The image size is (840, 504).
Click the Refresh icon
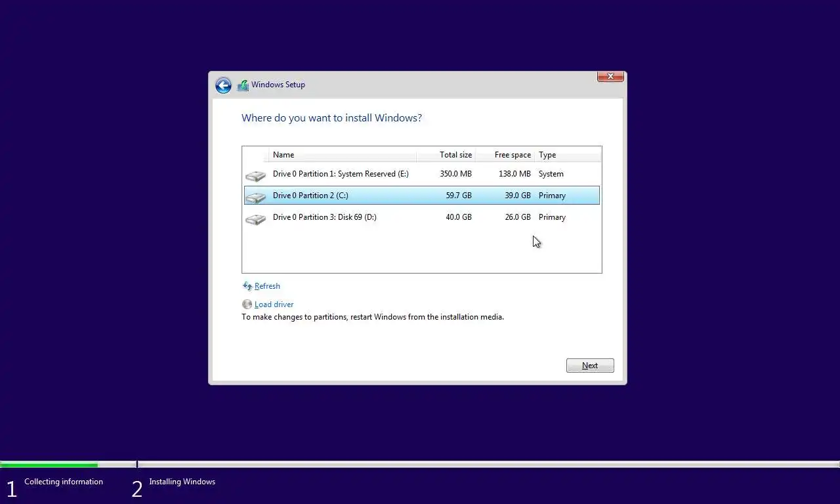click(x=247, y=286)
